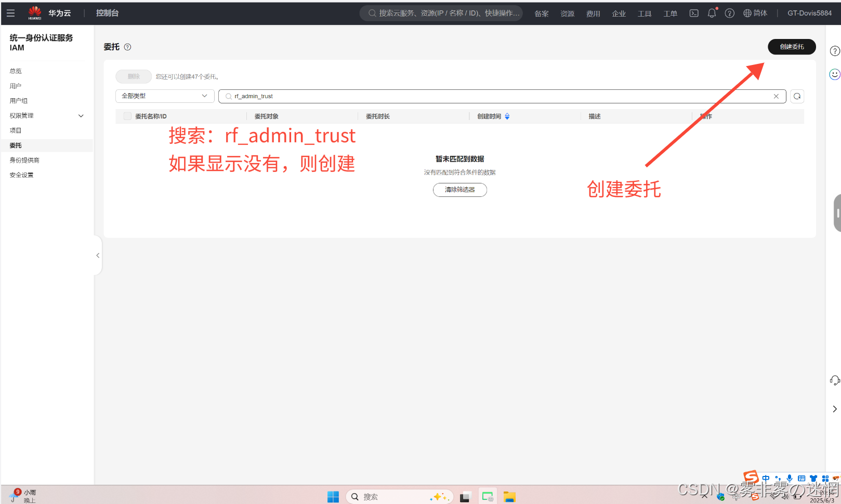Open the 全部类型 dropdown
This screenshot has width=841, height=504.
pos(165,96)
